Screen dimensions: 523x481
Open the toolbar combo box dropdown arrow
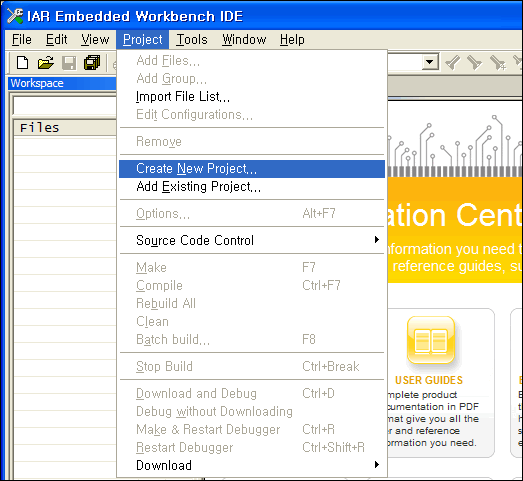(x=430, y=62)
